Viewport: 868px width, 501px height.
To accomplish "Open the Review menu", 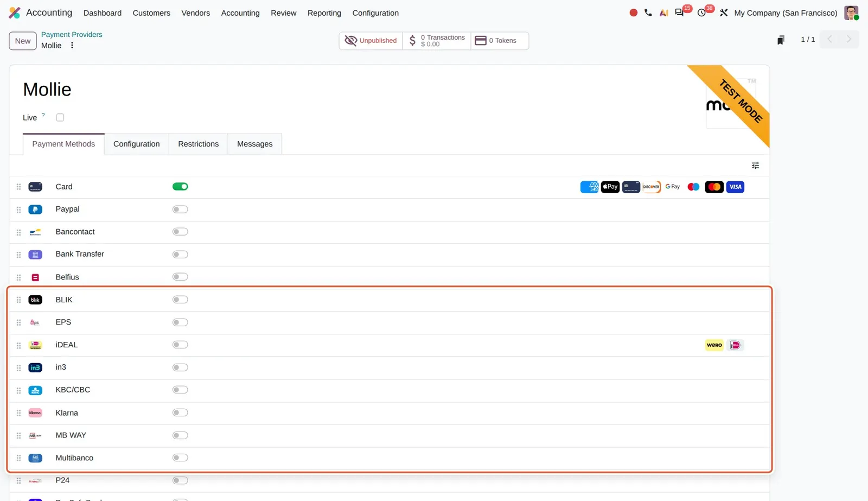I will tap(284, 13).
